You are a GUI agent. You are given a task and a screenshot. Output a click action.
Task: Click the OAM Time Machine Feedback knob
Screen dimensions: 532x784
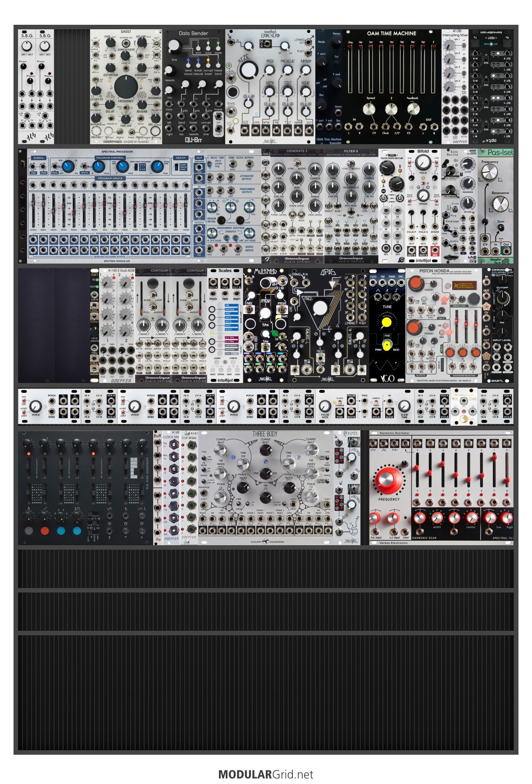point(413,109)
